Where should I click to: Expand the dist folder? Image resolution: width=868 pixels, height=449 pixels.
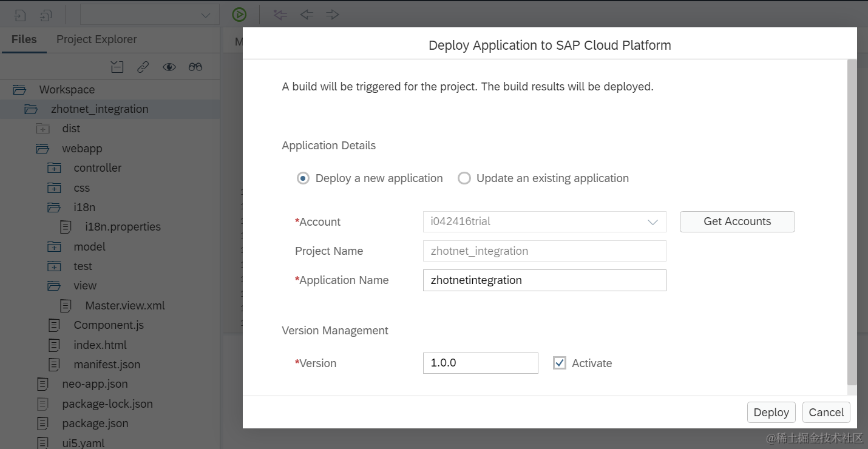[x=42, y=129]
